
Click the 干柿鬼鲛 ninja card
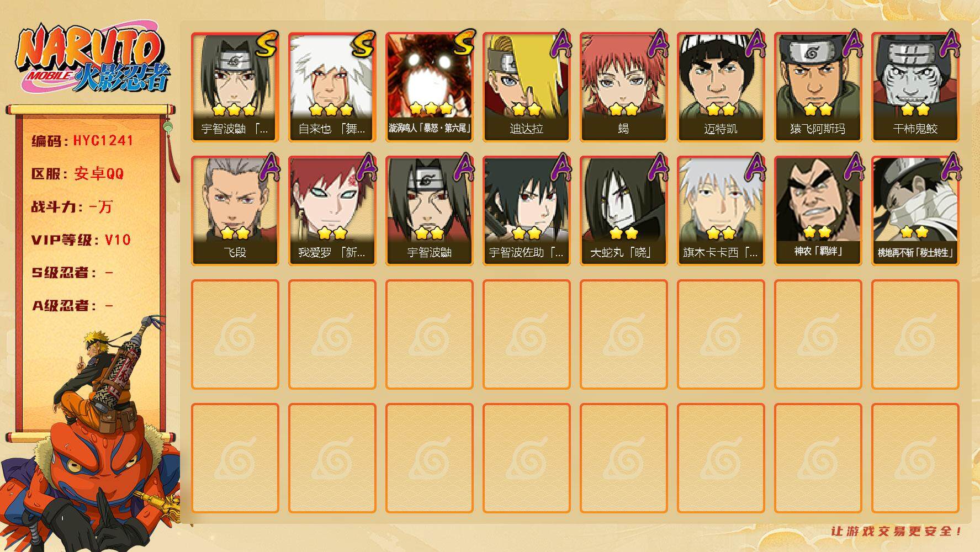click(915, 87)
